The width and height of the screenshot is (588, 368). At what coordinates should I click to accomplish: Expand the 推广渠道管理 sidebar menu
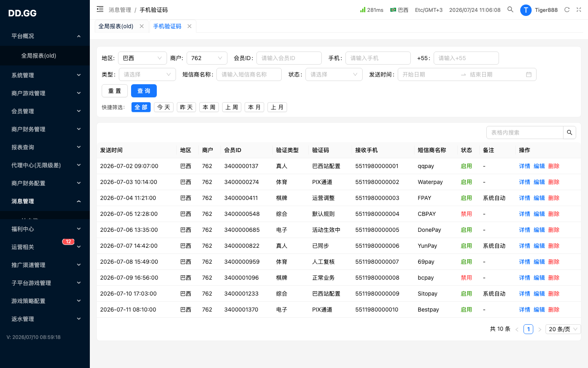pos(45,265)
